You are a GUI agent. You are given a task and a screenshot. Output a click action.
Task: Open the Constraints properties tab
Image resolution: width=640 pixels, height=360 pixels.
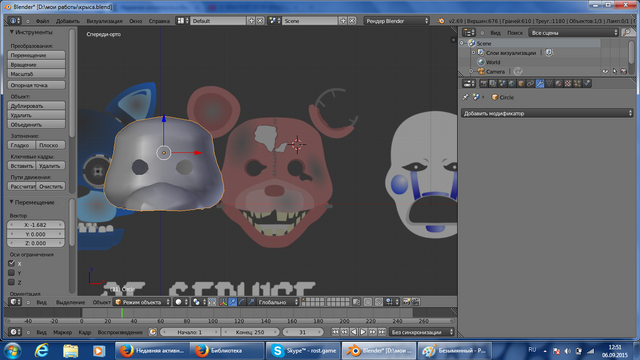point(531,84)
